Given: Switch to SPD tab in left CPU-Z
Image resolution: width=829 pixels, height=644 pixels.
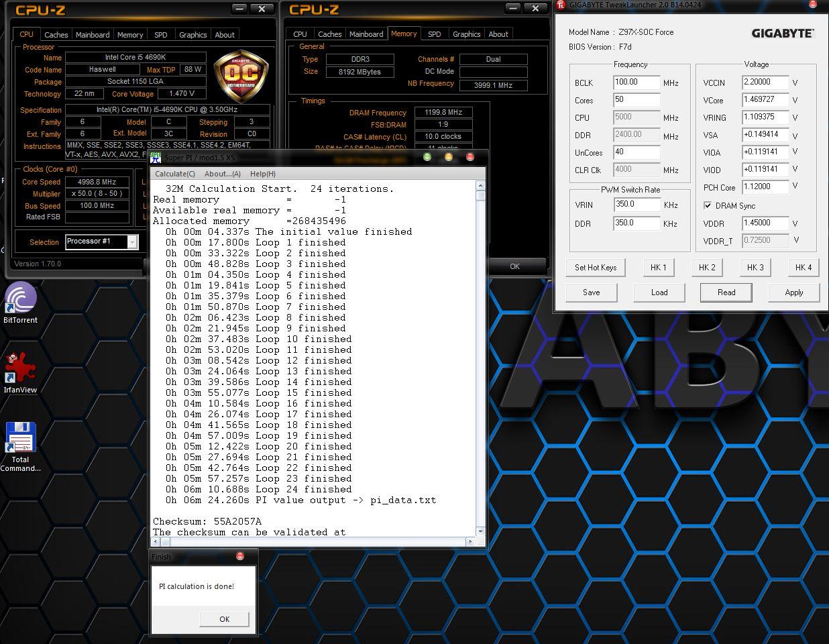Looking at the screenshot, I should click(x=161, y=35).
